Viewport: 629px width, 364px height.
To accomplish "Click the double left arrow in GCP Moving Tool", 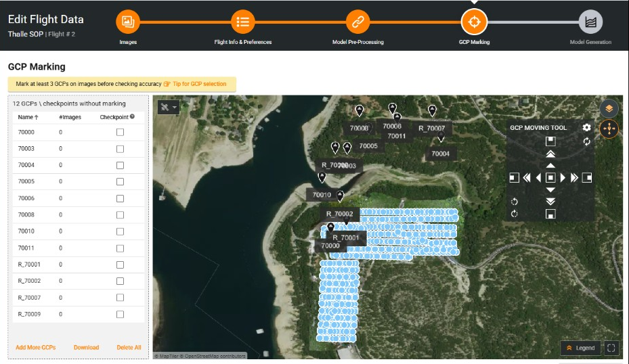I will (527, 178).
